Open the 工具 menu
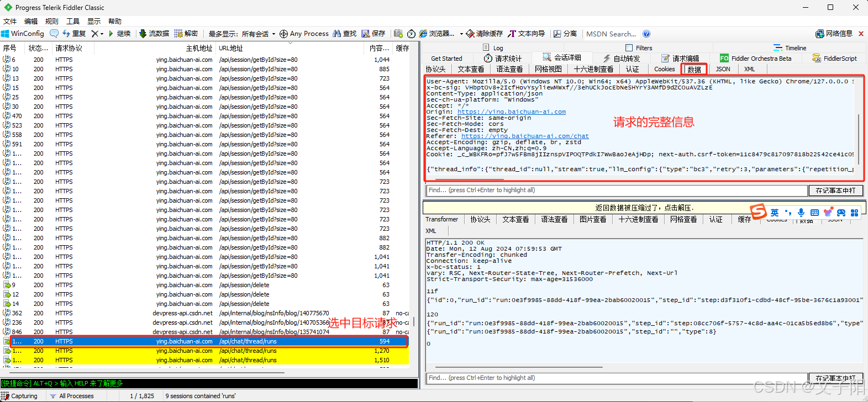This screenshot has height=402, width=868. 73,21
